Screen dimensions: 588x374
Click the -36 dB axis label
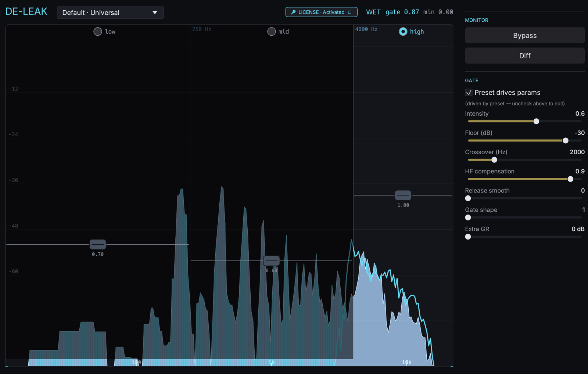14,180
